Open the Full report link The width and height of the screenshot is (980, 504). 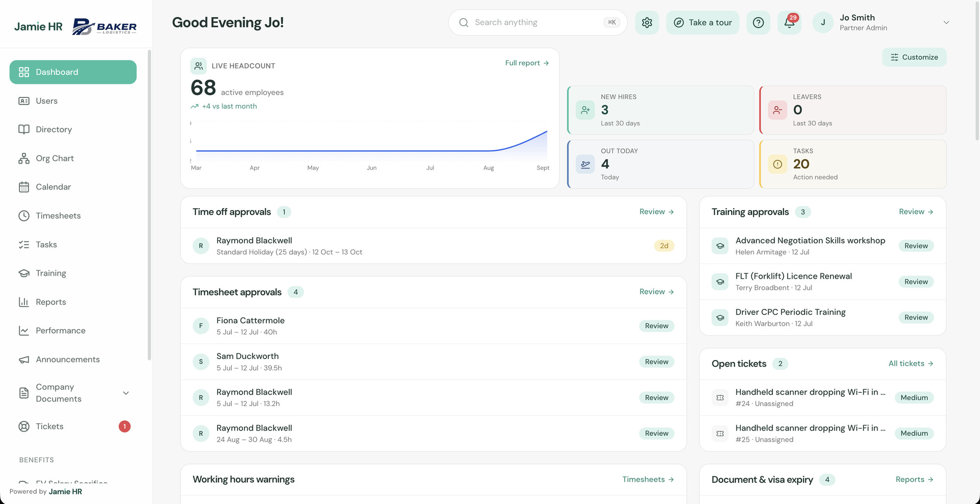527,63
